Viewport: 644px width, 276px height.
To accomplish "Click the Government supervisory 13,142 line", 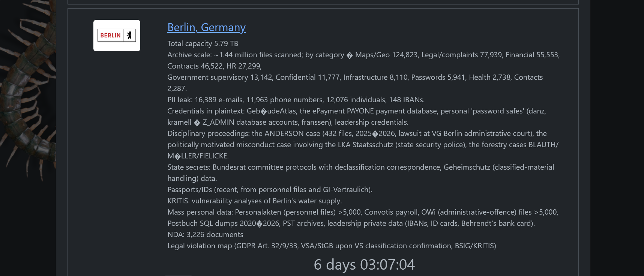I will point(355,83).
